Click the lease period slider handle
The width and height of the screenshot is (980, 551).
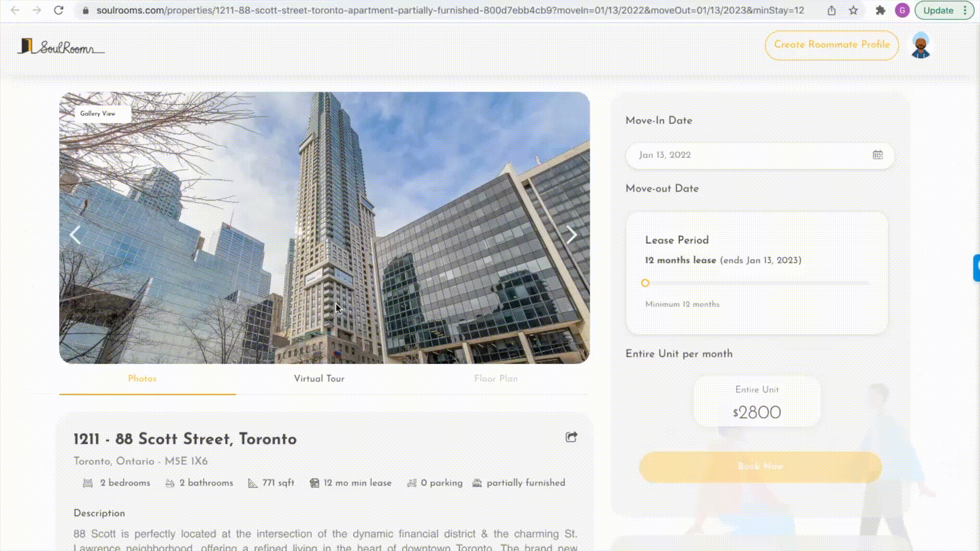(645, 283)
